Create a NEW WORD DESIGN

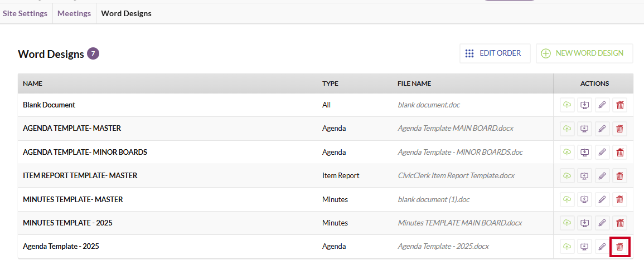pos(584,53)
